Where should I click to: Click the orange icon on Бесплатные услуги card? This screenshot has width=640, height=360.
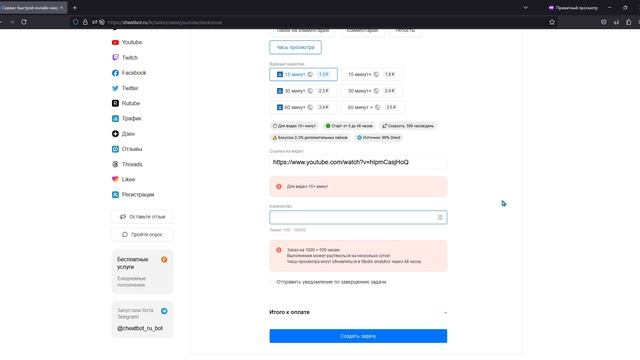[164, 260]
